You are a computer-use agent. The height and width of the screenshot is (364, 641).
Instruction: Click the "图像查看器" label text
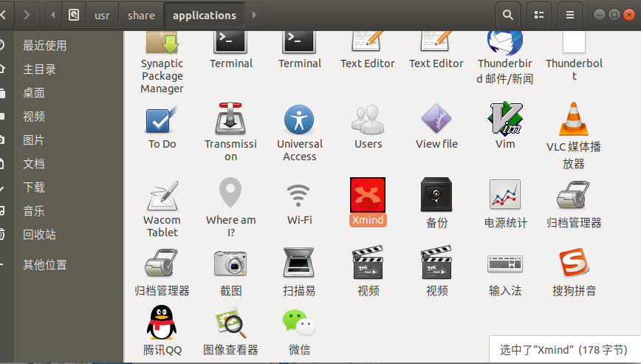click(x=230, y=350)
